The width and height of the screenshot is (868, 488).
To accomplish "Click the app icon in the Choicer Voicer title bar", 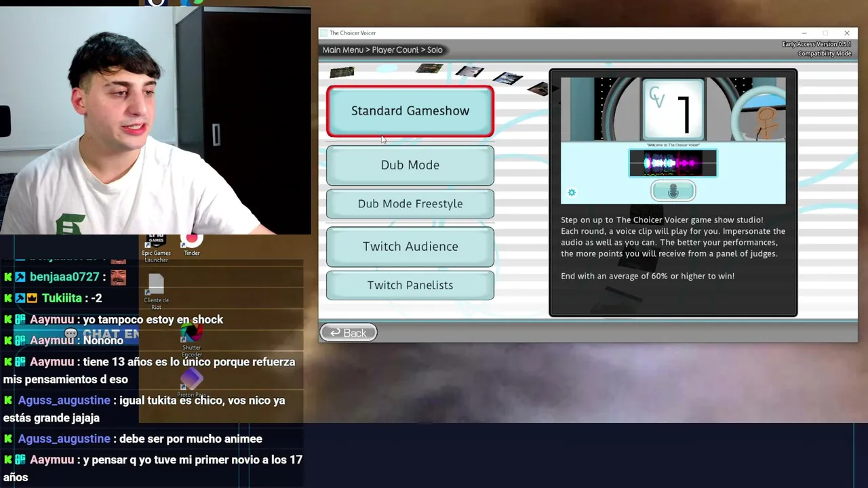I will click(x=324, y=33).
